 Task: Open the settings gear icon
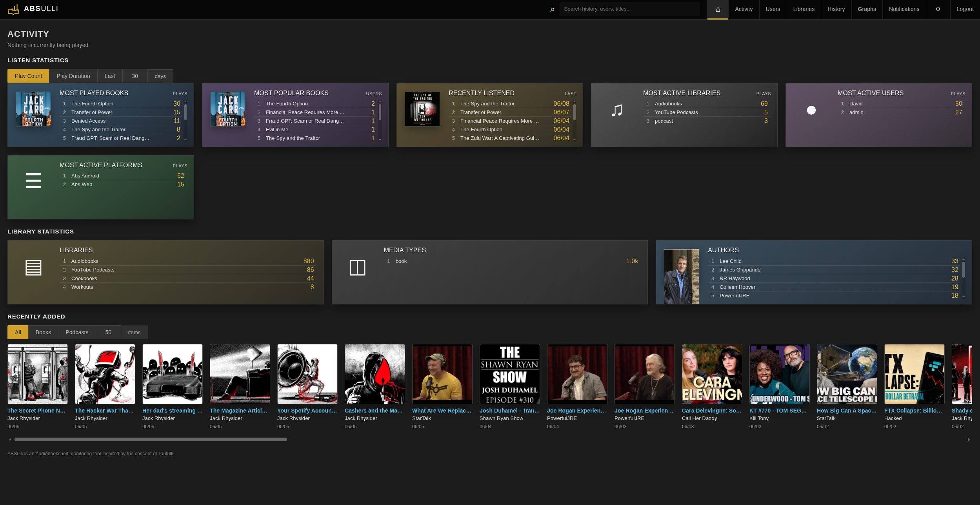[938, 9]
